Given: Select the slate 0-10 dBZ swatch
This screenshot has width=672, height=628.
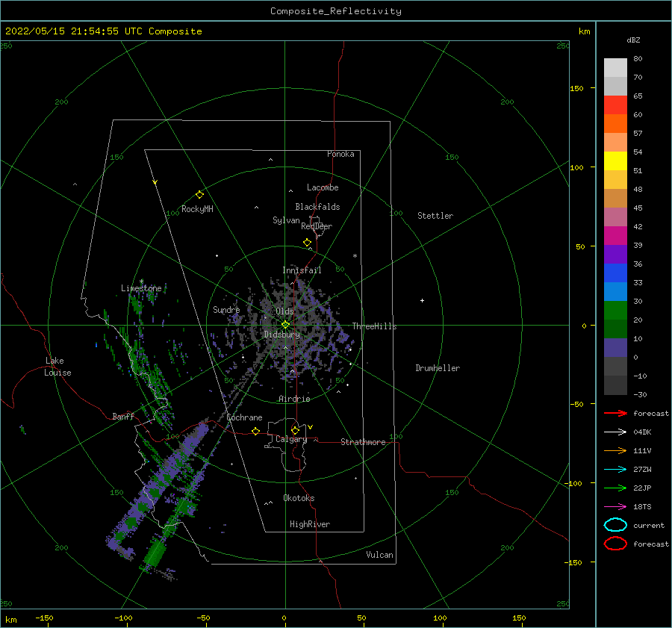Looking at the screenshot, I should tap(615, 348).
